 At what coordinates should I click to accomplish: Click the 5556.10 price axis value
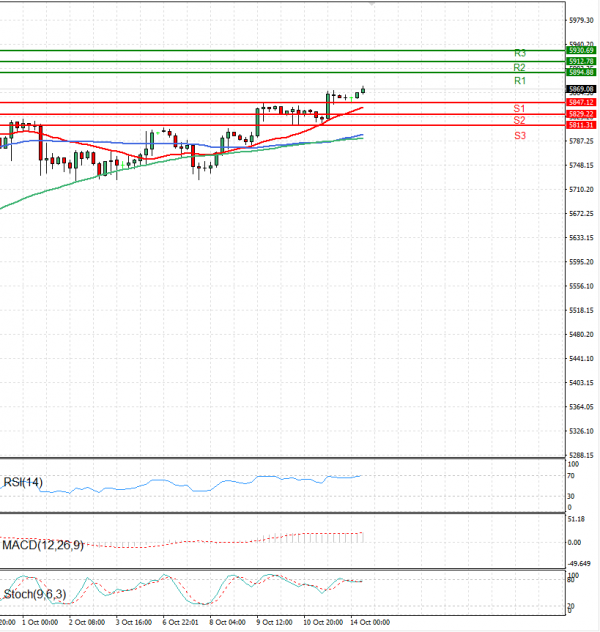(x=581, y=286)
